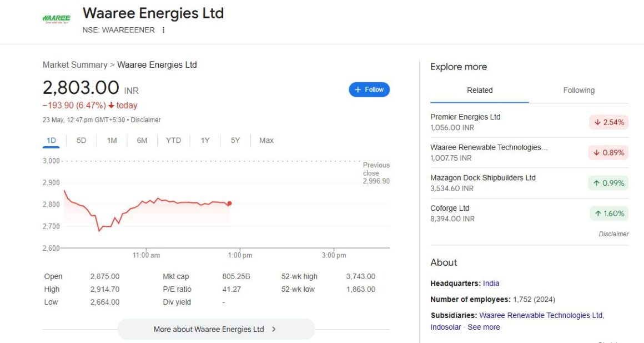The image size is (644, 343).
Task: Click Coforge up 1.60% badge
Action: (x=608, y=213)
